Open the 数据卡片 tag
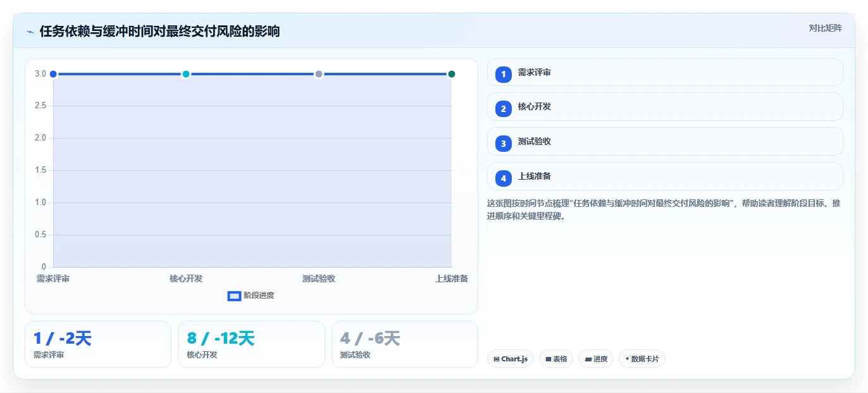Image resolution: width=868 pixels, height=393 pixels. [x=642, y=359]
